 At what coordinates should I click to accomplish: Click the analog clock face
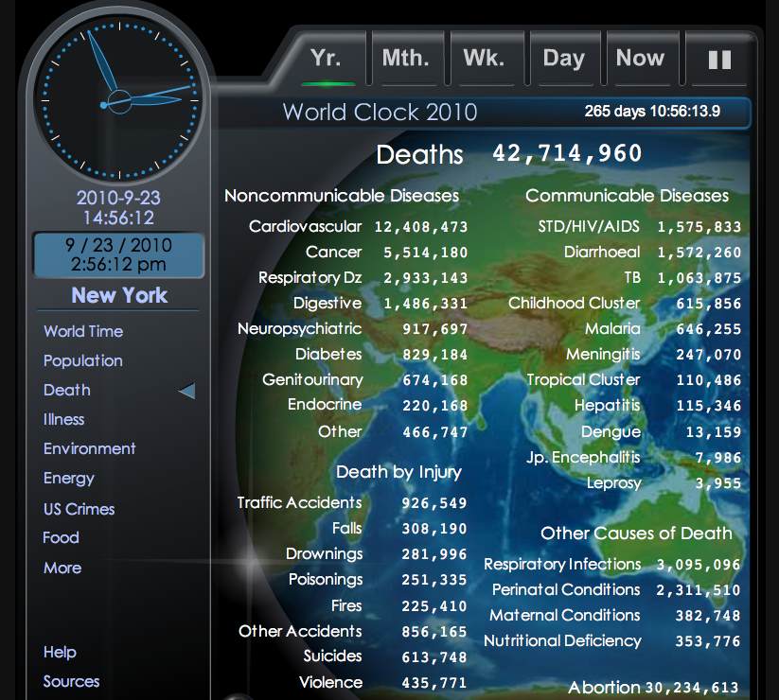[119, 99]
